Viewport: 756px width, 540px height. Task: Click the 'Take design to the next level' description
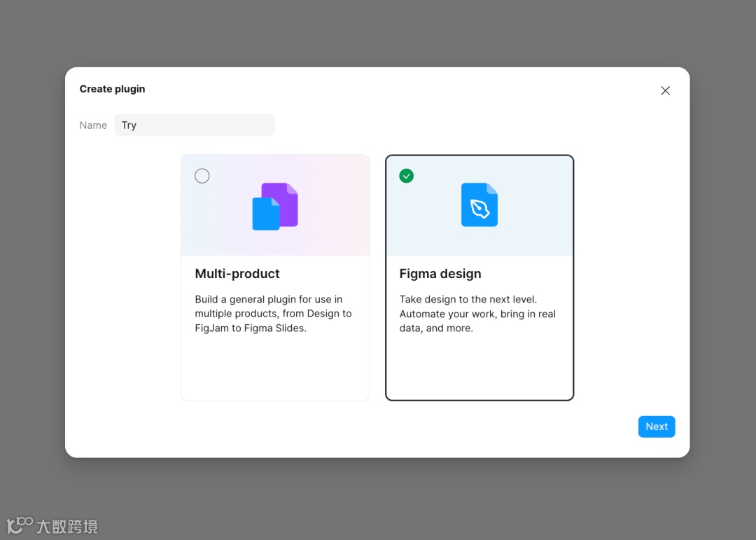click(x=477, y=314)
